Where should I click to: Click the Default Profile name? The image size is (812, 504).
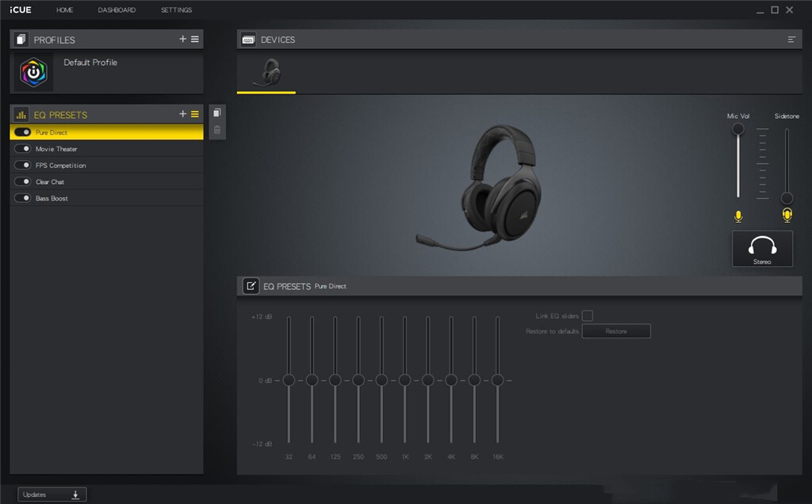pos(90,63)
